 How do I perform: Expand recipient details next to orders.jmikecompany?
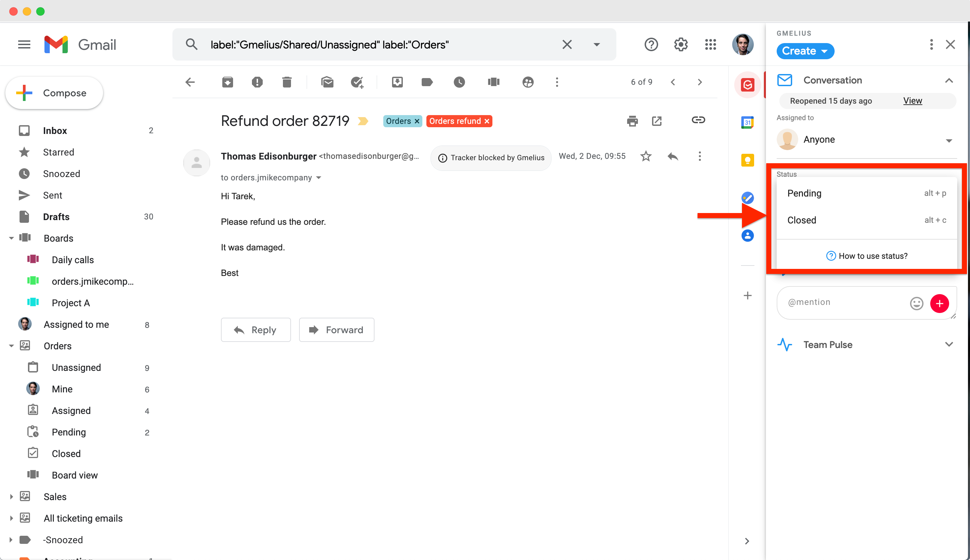318,178
